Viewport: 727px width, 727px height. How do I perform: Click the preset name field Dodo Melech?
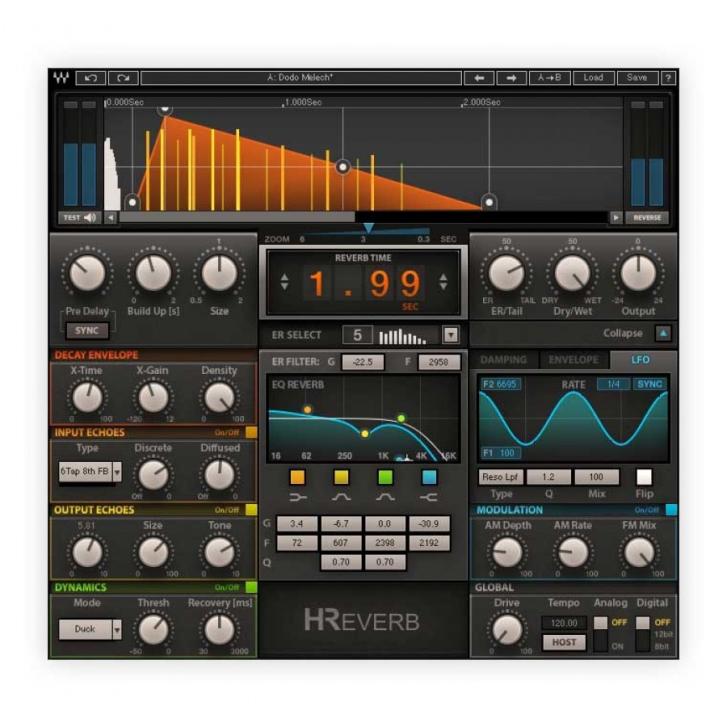(x=301, y=78)
